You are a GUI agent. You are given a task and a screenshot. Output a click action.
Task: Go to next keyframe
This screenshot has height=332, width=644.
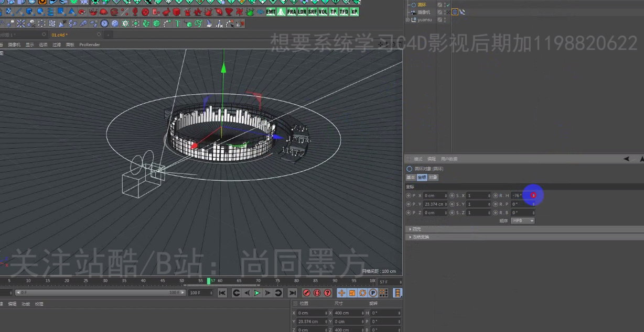(278, 293)
